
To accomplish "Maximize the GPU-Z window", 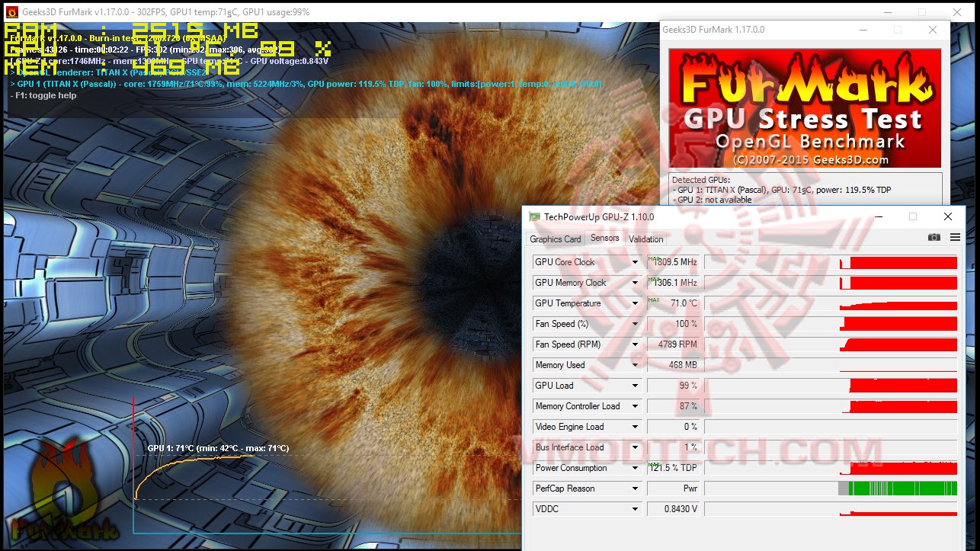I will point(913,217).
